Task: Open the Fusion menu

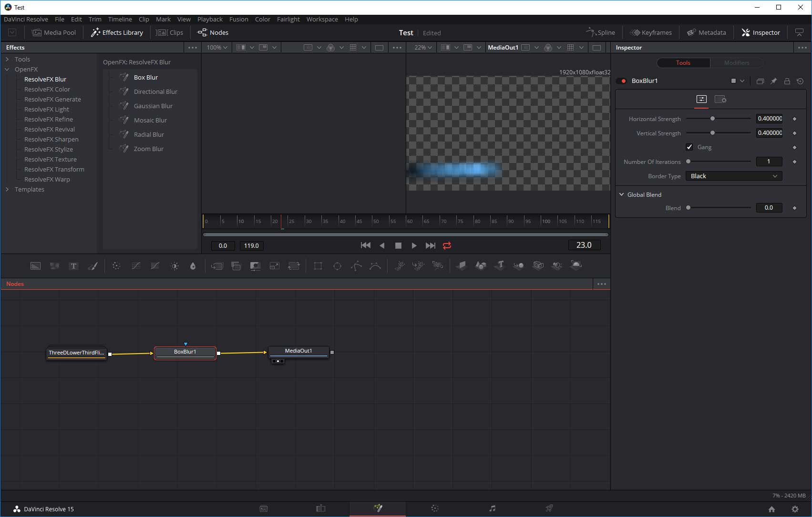Action: tap(239, 19)
